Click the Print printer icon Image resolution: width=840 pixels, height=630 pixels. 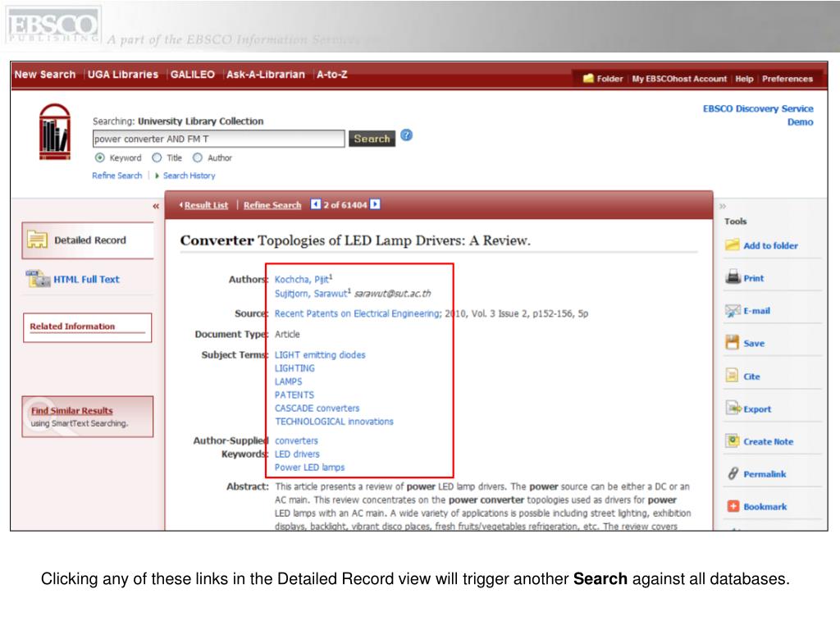click(x=733, y=277)
